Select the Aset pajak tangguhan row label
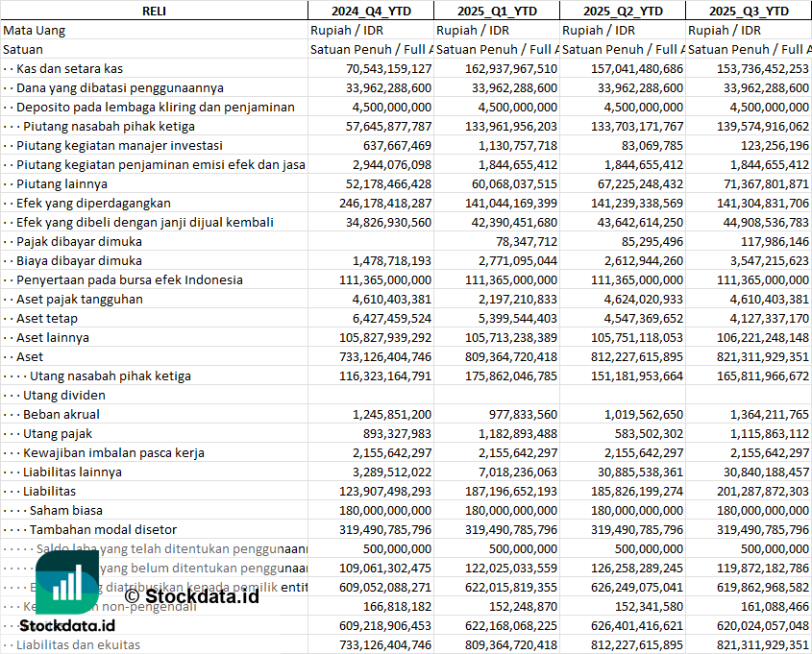This screenshot has height=654, width=812. pos(79,299)
